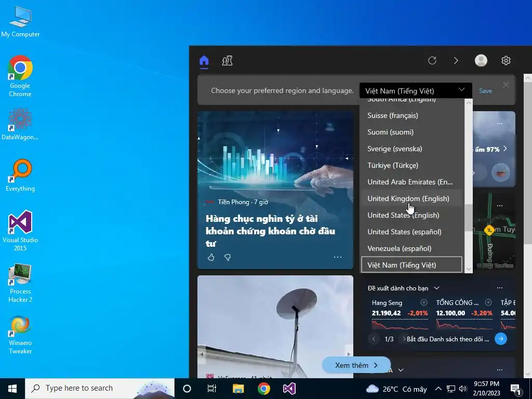532x399 pixels.
Task: Open widget settings gear
Action: click(x=506, y=60)
